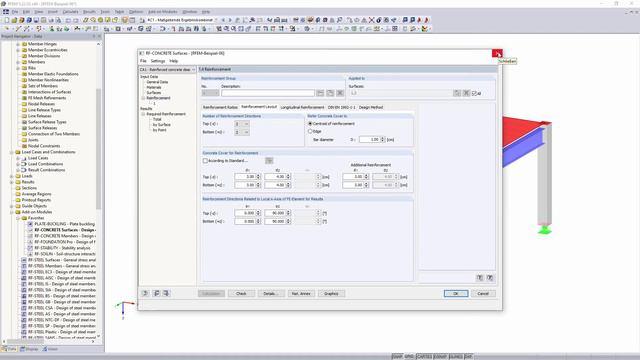This screenshot has height=360, width=640.
Task: Switch to the Display tab below the navigator
Action: pos(29,349)
